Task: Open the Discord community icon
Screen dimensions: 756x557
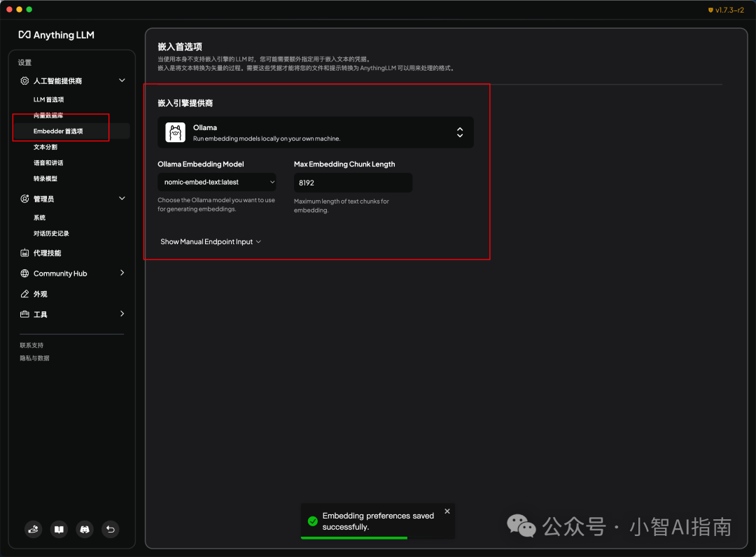Action: [x=85, y=530]
